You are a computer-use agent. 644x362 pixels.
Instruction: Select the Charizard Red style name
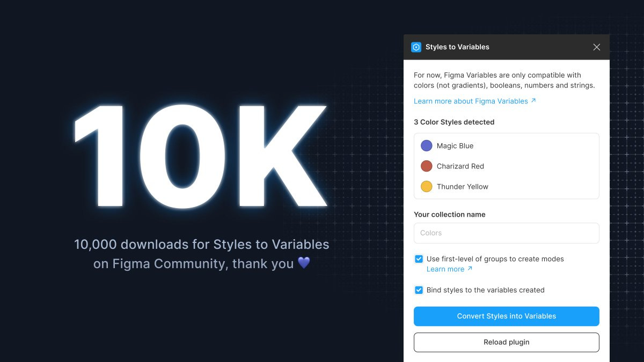(460, 166)
